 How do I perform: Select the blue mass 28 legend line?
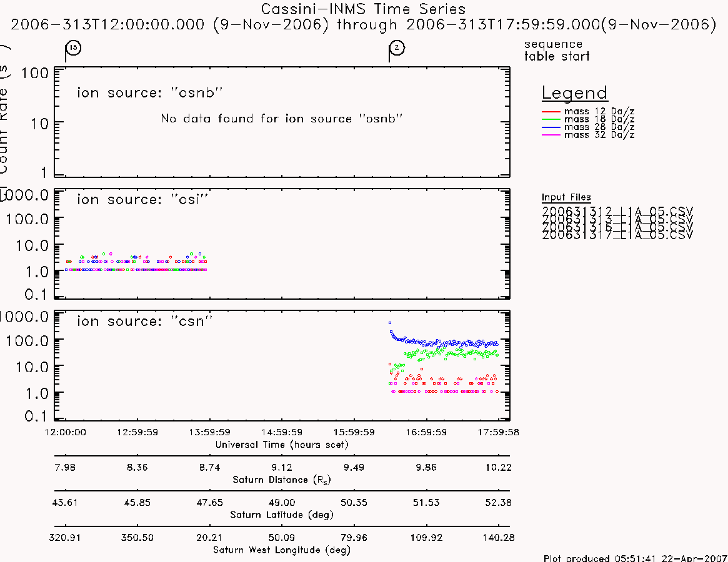click(551, 127)
